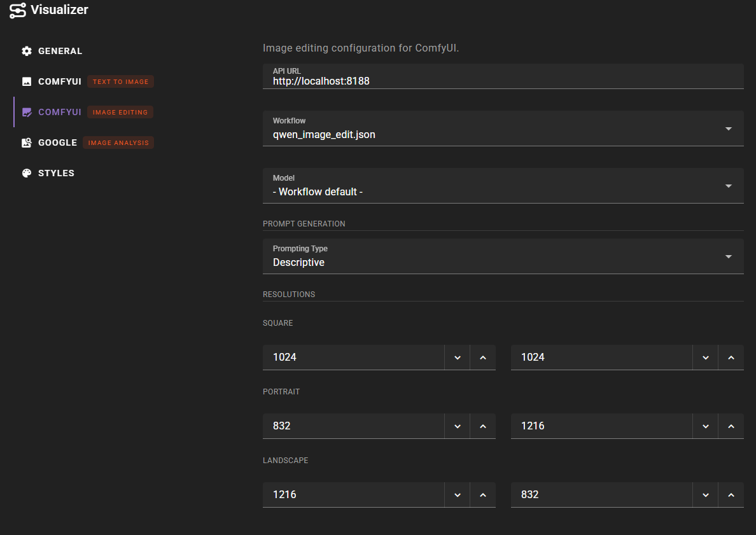Switch to the COMFYUI text to image section
Viewport: 756px width, 535px height.
[60, 81]
